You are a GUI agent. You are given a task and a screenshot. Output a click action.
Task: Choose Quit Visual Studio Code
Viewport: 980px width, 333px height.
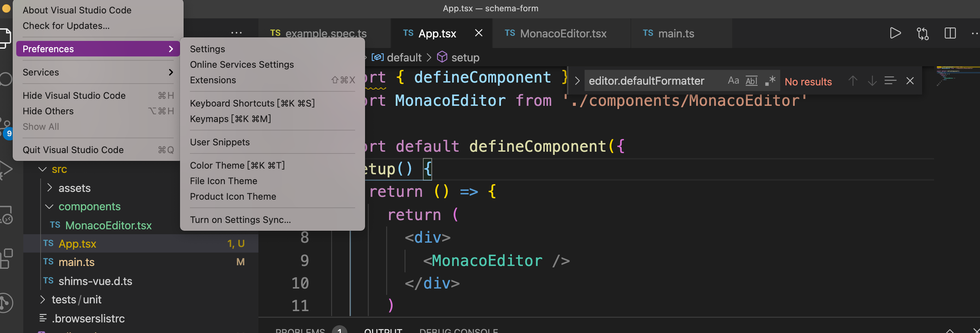click(98, 150)
